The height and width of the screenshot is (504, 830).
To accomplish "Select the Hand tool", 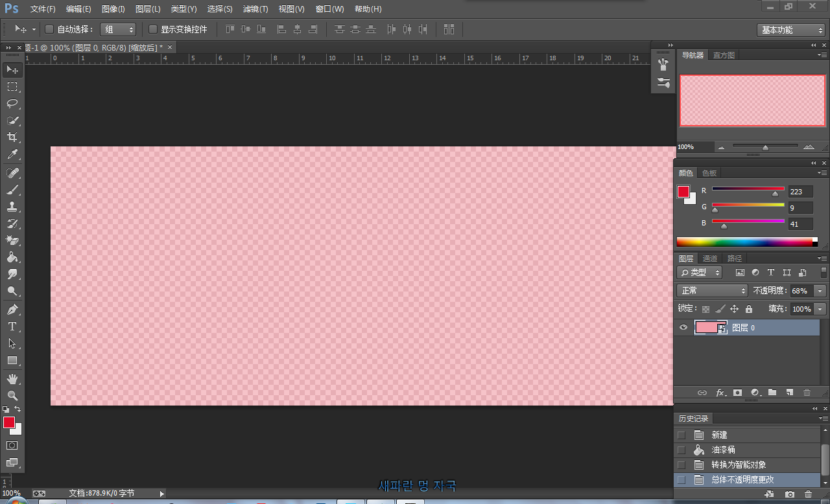I will 12,378.
